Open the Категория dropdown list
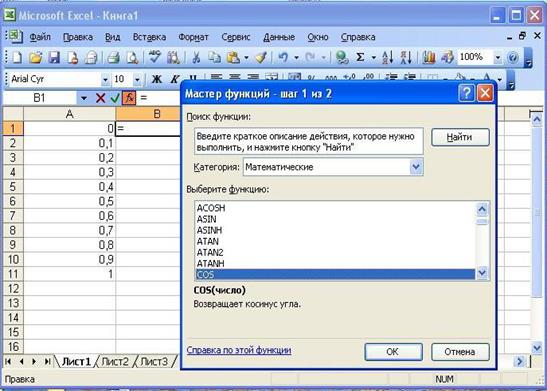The image size is (547, 391). pos(416,167)
